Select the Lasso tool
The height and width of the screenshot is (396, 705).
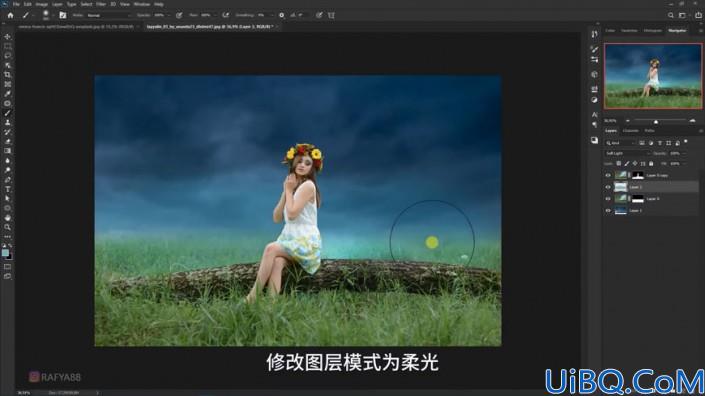(8, 56)
